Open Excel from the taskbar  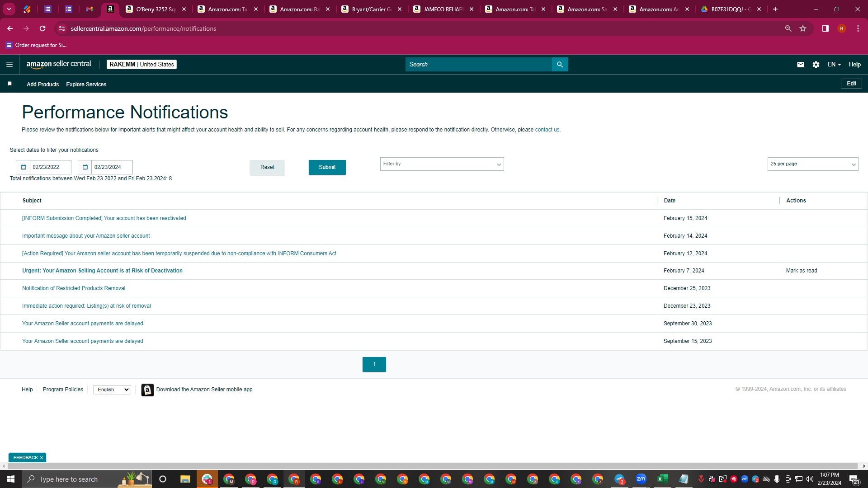tap(663, 479)
